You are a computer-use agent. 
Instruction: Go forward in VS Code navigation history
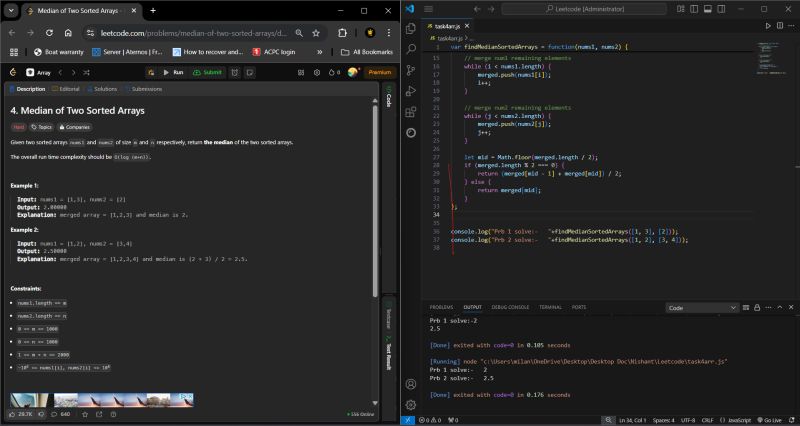click(x=491, y=9)
